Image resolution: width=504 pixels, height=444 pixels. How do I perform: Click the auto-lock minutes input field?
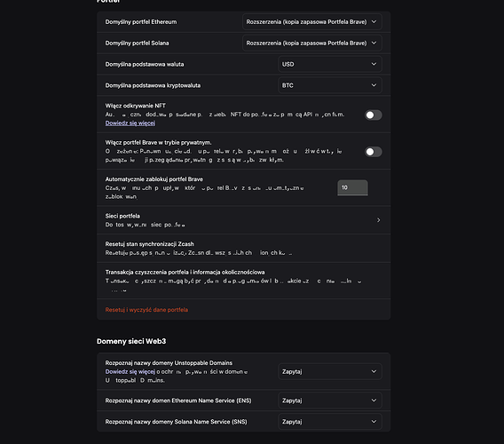click(352, 187)
